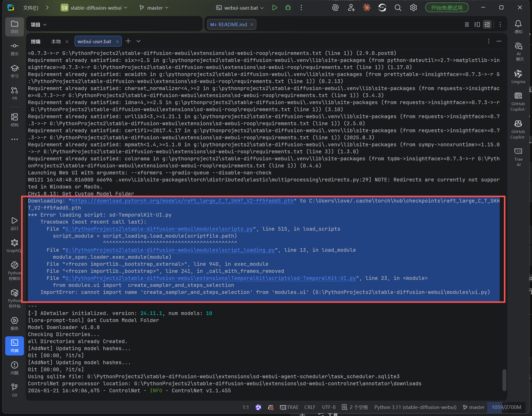Click the Debug bug icon
The height and width of the screenshot is (416, 532).
point(288,8)
